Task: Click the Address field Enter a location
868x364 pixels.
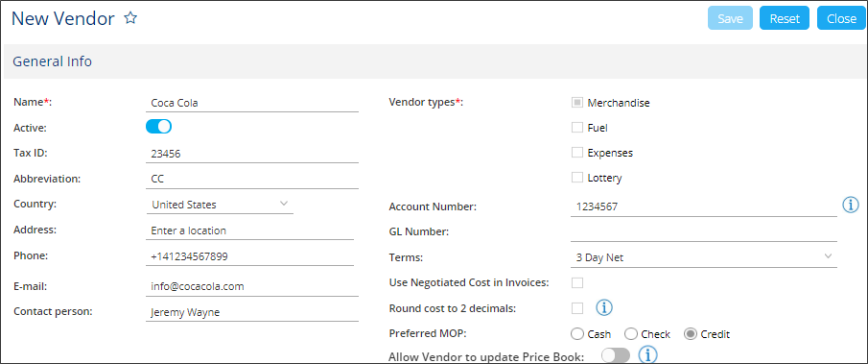Action: [249, 231]
